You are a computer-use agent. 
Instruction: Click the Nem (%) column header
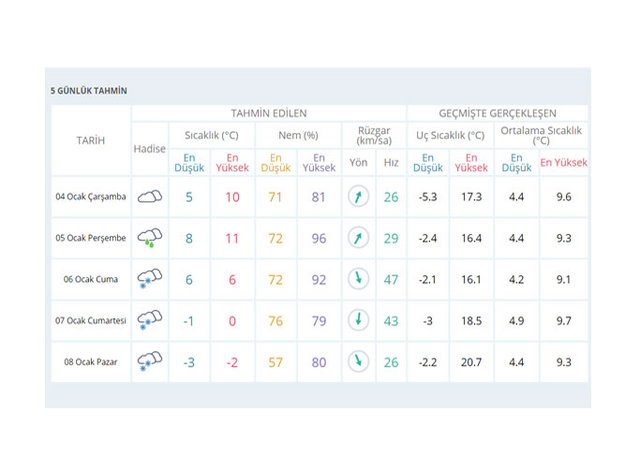(x=297, y=135)
